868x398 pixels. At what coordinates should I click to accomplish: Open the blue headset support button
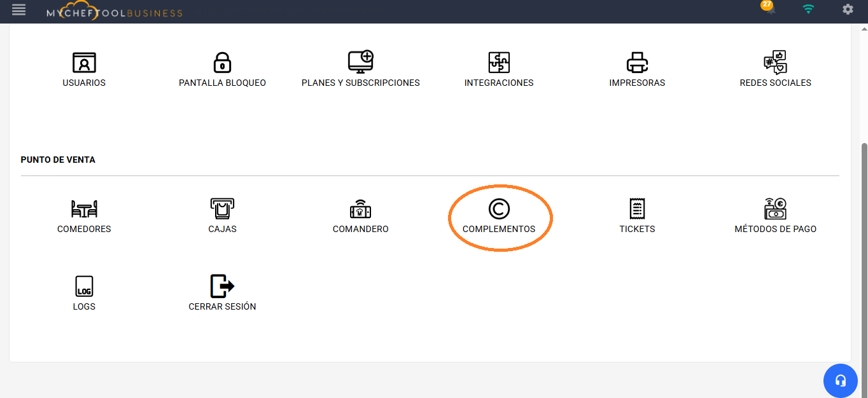point(840,381)
